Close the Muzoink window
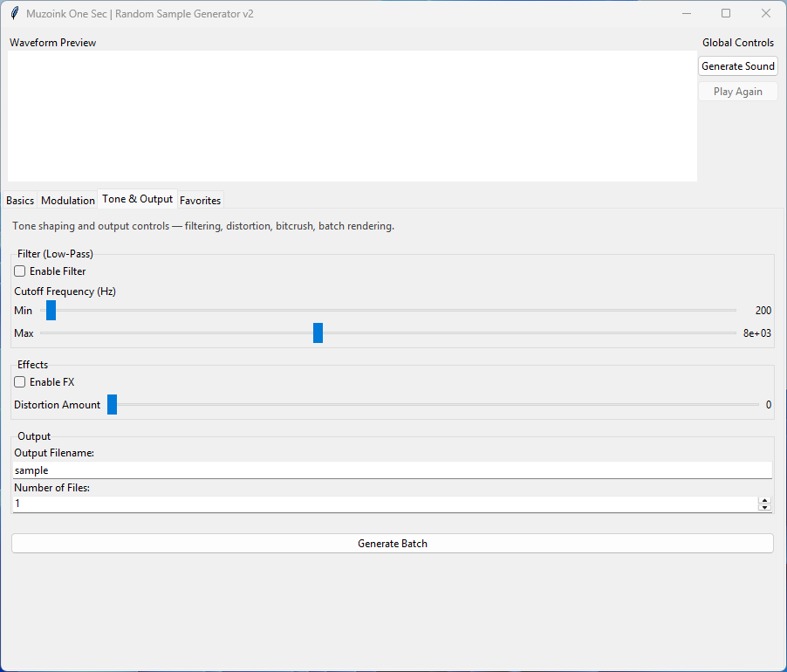Image resolution: width=787 pixels, height=672 pixels. (766, 14)
